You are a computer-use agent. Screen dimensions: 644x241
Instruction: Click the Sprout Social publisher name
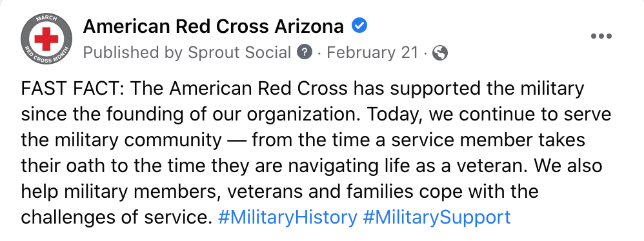pyautogui.click(x=239, y=53)
